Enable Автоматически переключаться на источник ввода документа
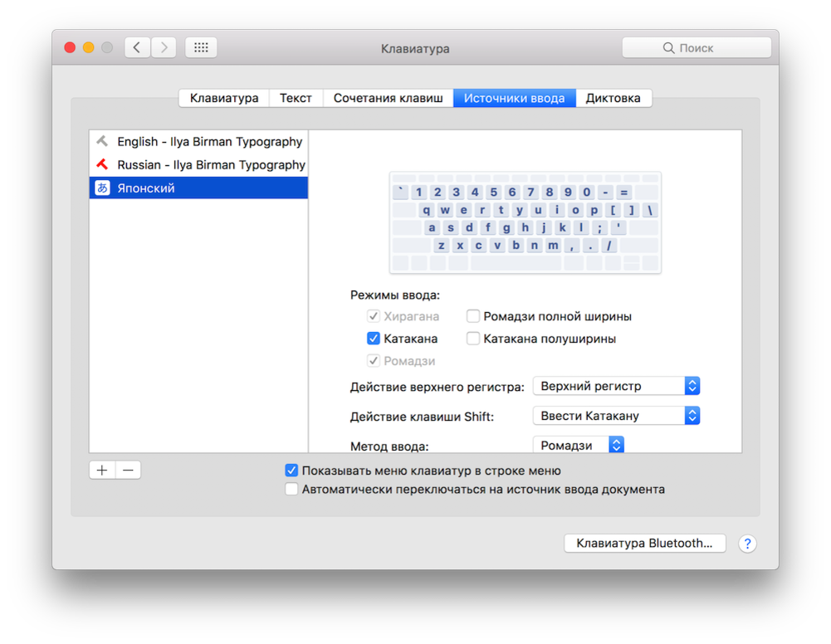The width and height of the screenshot is (831, 644). pos(291,489)
